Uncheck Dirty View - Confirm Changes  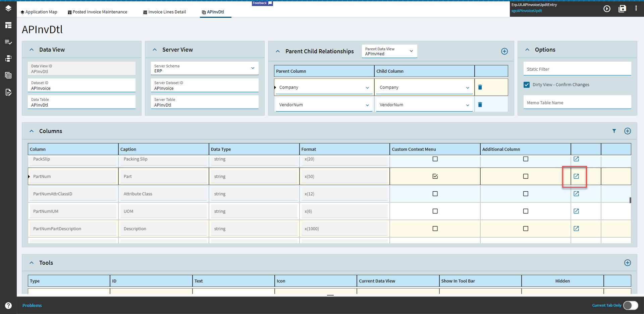click(527, 85)
